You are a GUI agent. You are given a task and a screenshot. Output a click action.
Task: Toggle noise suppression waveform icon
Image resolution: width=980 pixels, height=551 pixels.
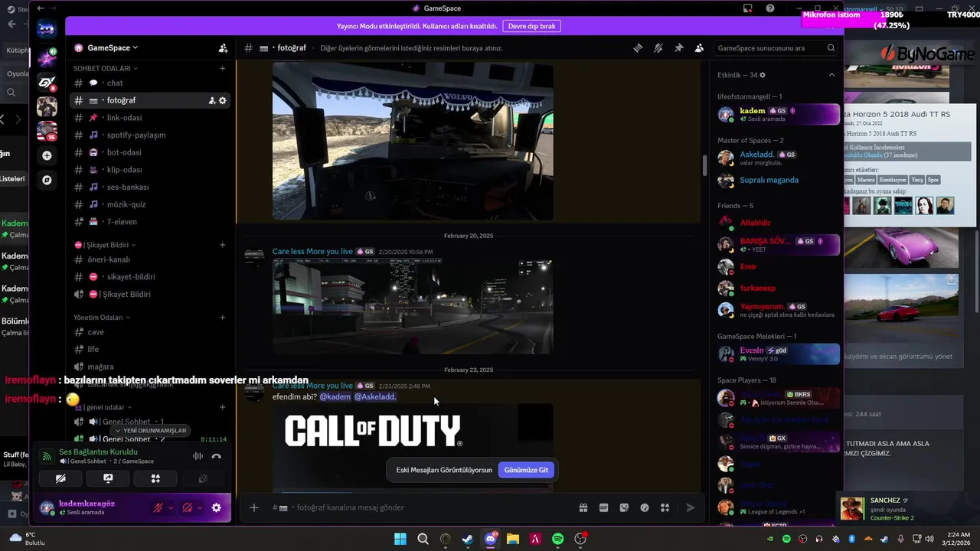pyautogui.click(x=198, y=456)
